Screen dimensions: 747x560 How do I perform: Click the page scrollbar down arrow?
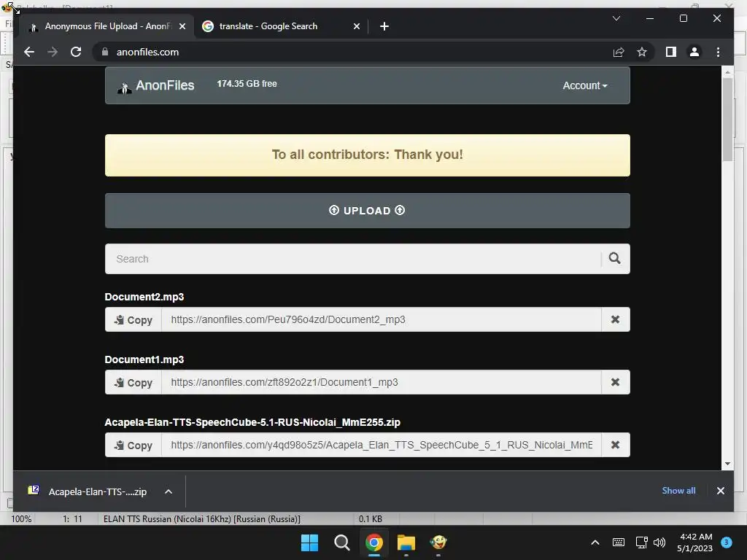[x=727, y=464]
